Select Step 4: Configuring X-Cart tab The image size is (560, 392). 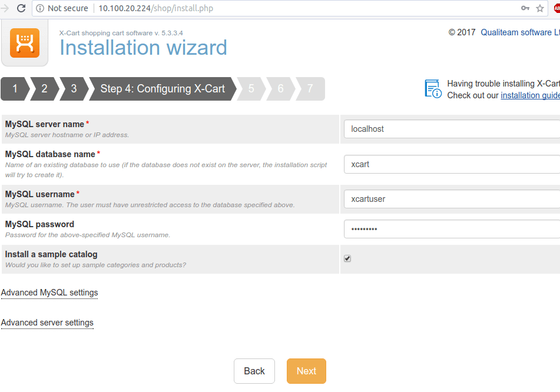[x=163, y=88]
